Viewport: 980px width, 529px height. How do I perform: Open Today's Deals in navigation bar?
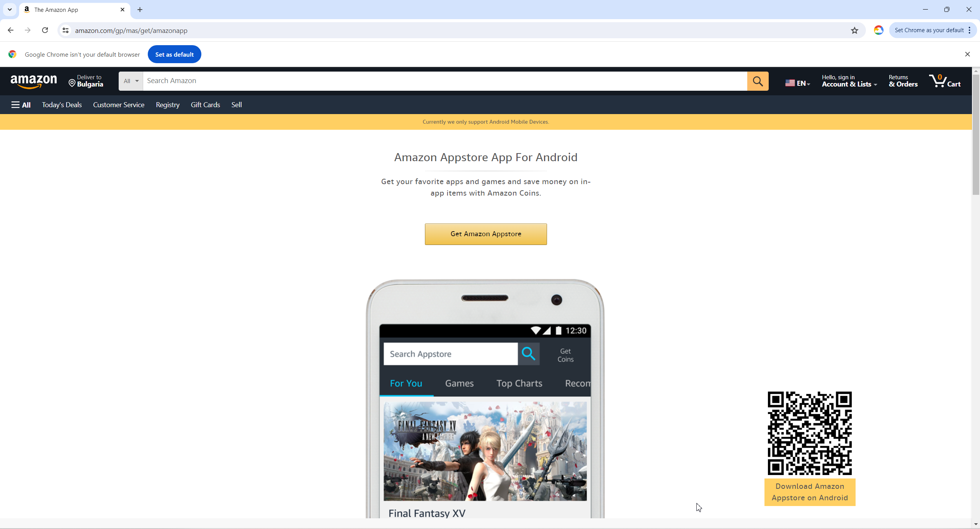tap(62, 105)
